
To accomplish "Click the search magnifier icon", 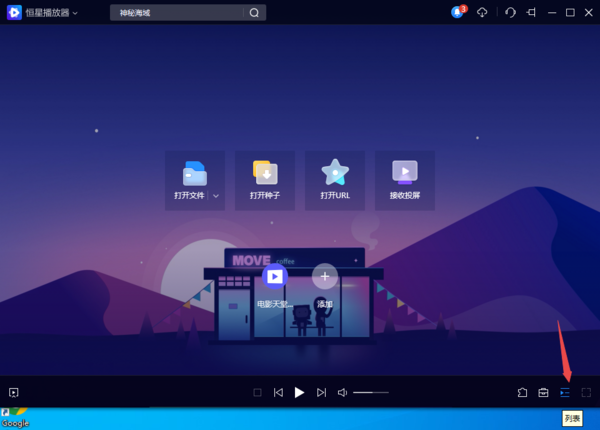I will point(254,13).
